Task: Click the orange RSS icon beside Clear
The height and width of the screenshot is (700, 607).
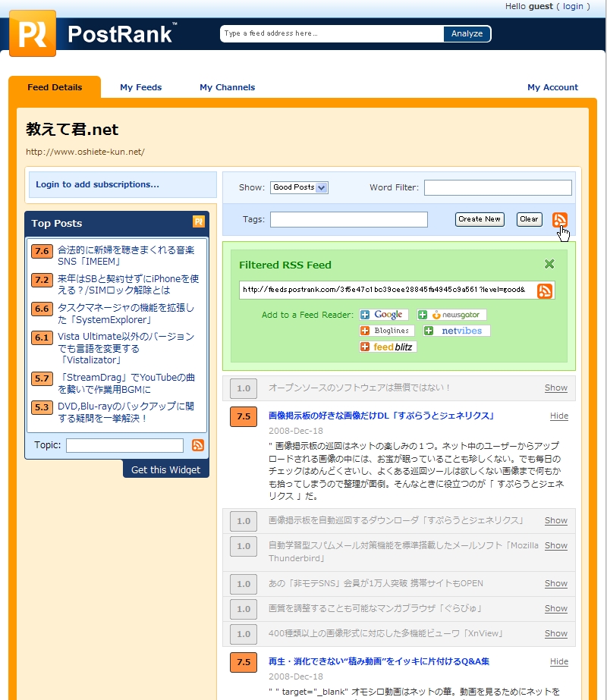Action: click(559, 220)
